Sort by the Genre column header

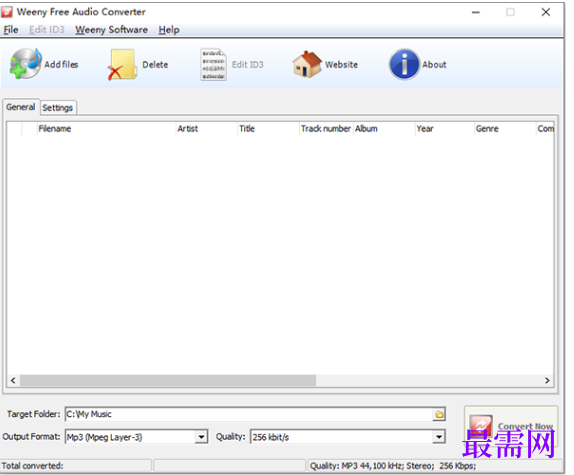(x=505, y=129)
